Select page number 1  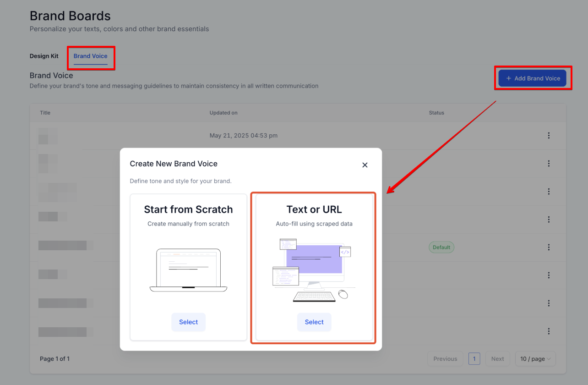tap(474, 359)
